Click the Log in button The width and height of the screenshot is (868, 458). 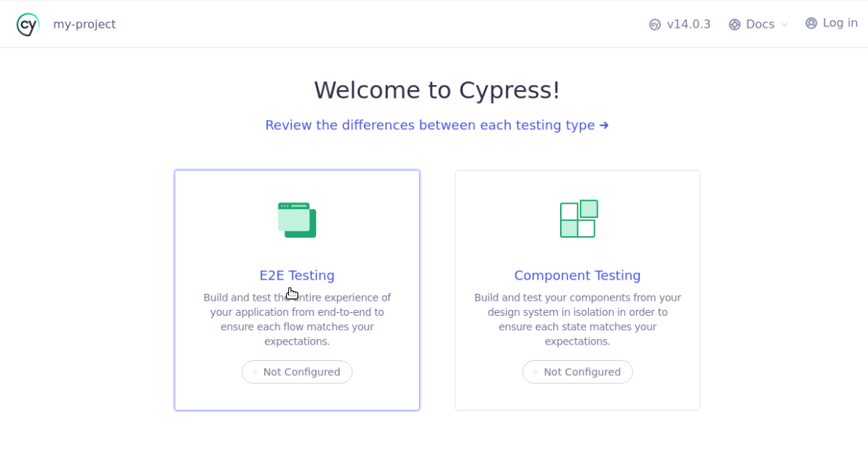831,23
